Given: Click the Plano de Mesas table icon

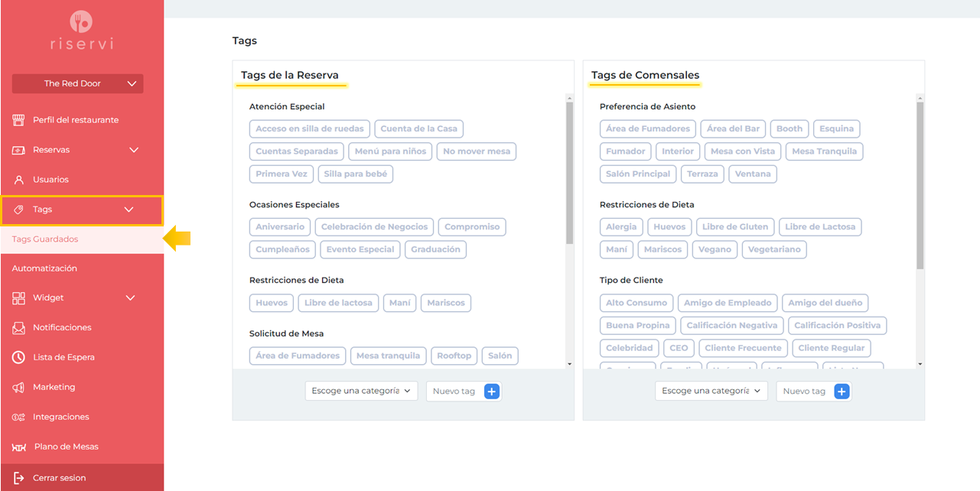Looking at the screenshot, I should 19,447.
